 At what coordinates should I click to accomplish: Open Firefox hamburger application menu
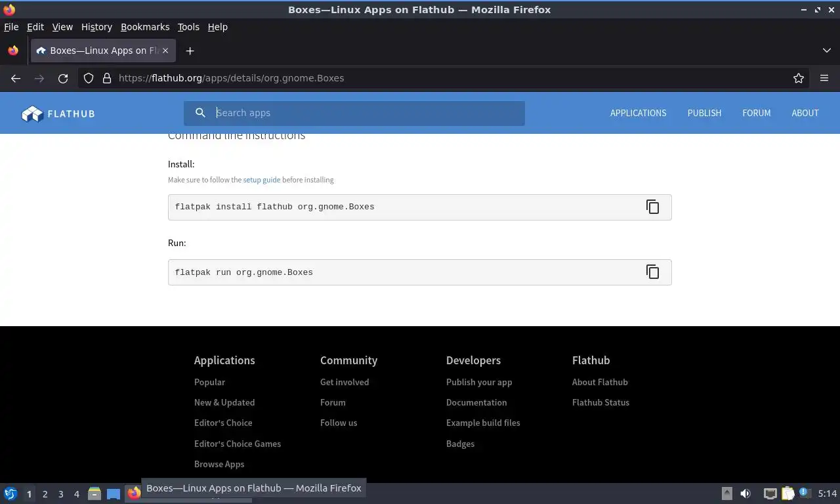(x=824, y=78)
